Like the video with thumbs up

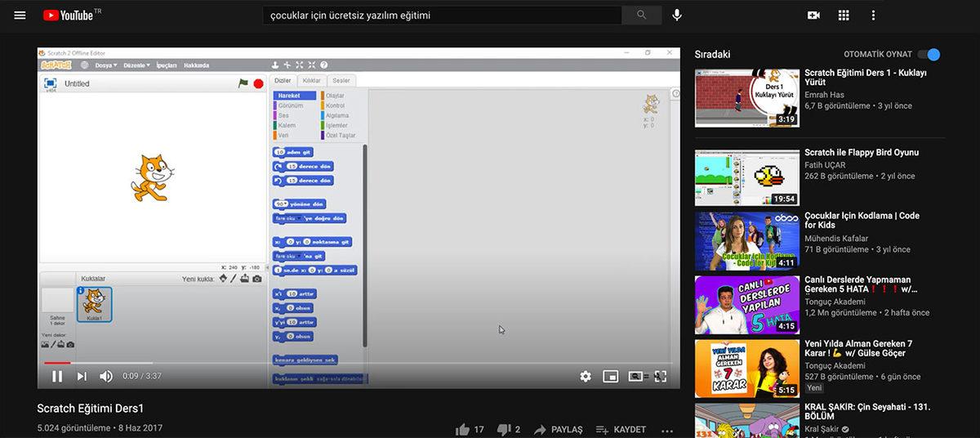pyautogui.click(x=463, y=429)
